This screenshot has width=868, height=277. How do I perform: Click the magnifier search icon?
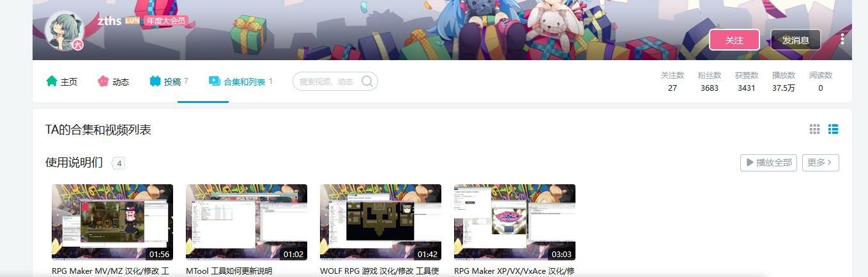pyautogui.click(x=367, y=81)
